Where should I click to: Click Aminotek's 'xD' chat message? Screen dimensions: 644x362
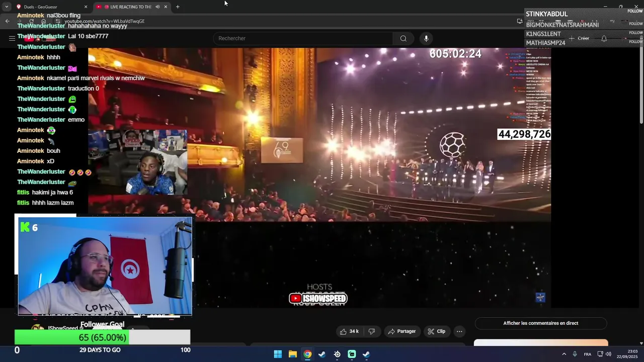(x=50, y=161)
